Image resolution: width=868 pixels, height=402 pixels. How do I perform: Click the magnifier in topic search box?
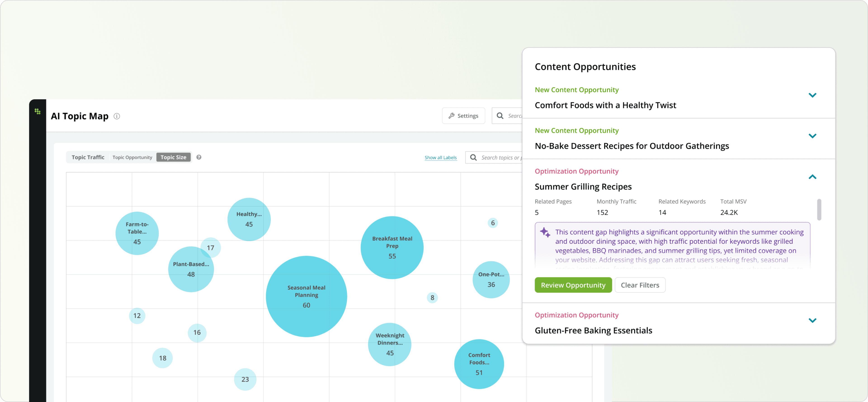click(x=473, y=157)
